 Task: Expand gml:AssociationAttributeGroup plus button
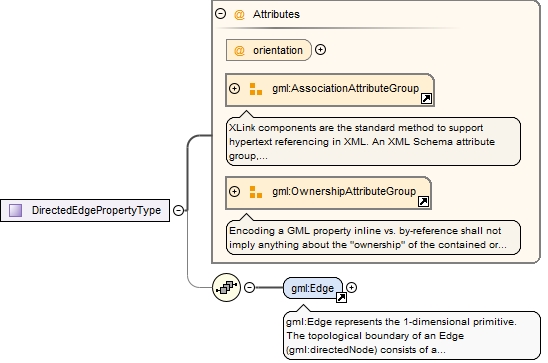pos(235,88)
